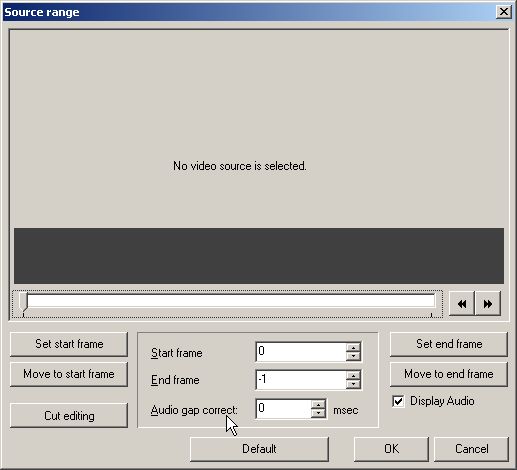This screenshot has width=517, height=470.
Task: Click the Set end frame button
Action: tap(449, 344)
